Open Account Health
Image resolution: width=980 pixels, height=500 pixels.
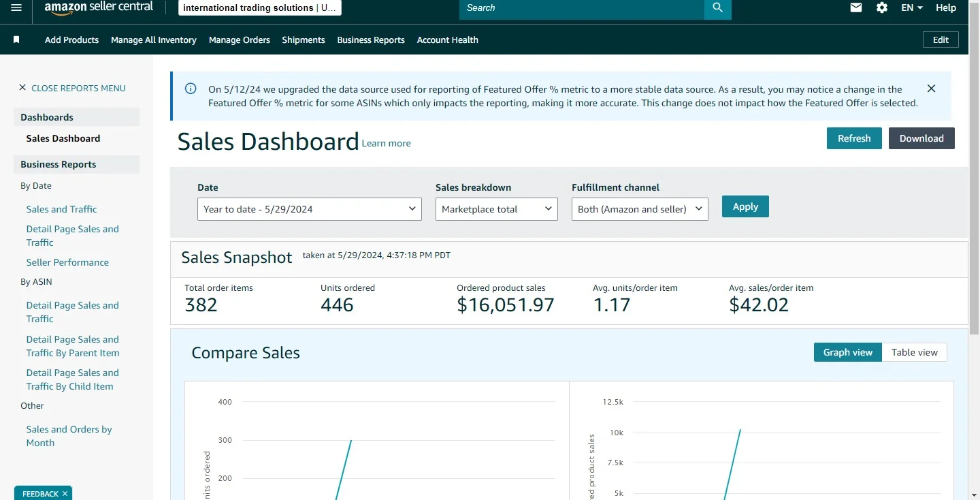[447, 40]
